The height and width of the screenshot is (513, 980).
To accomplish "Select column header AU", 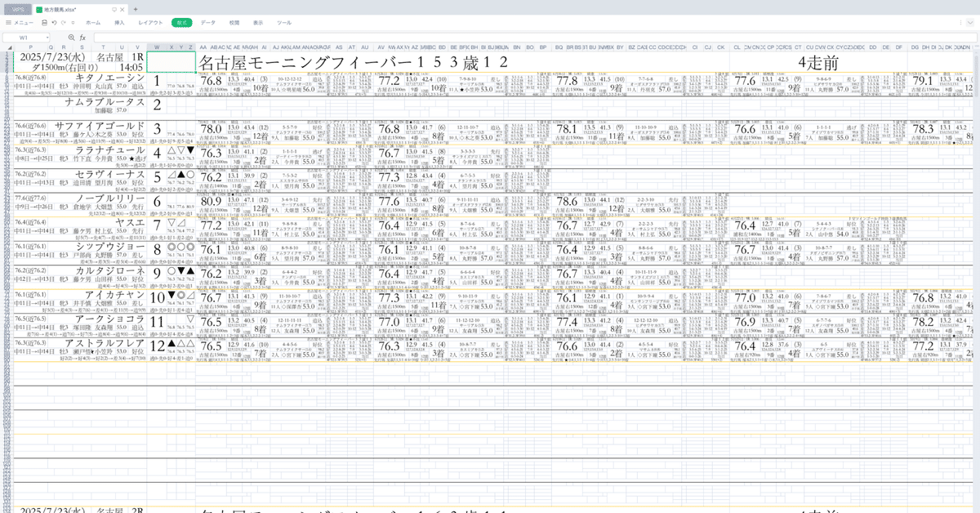I will coord(364,47).
